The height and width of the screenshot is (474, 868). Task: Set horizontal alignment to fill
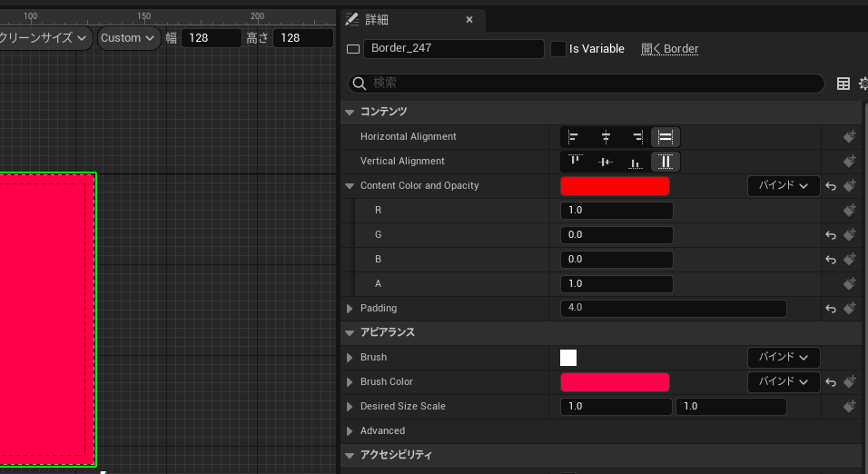(666, 137)
